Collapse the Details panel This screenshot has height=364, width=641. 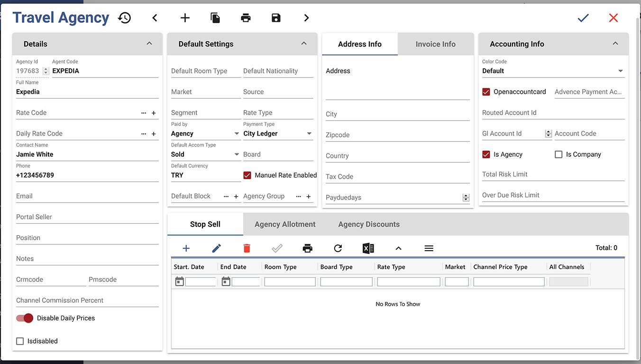[x=149, y=44]
